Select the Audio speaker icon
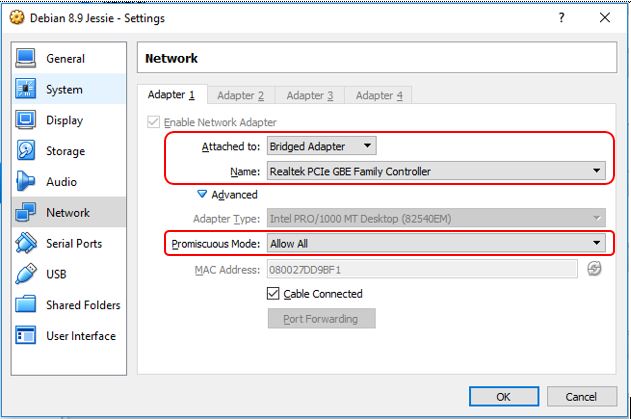The image size is (631, 420). (x=26, y=182)
